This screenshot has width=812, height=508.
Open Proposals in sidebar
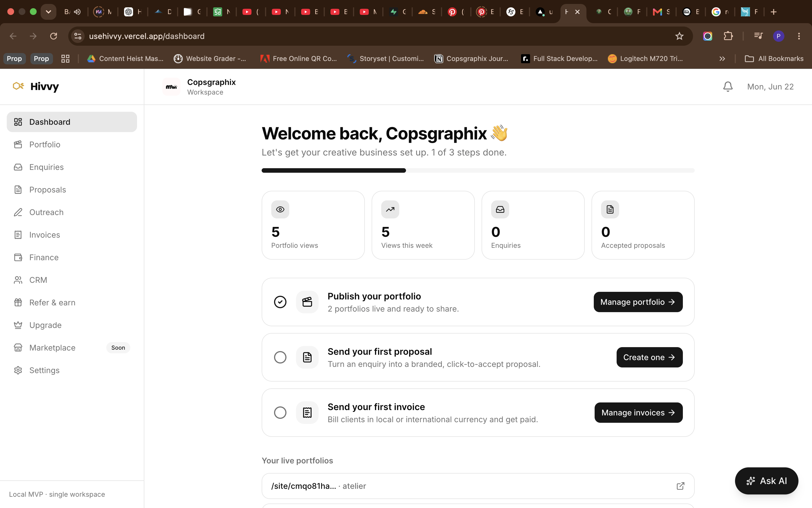point(72,189)
